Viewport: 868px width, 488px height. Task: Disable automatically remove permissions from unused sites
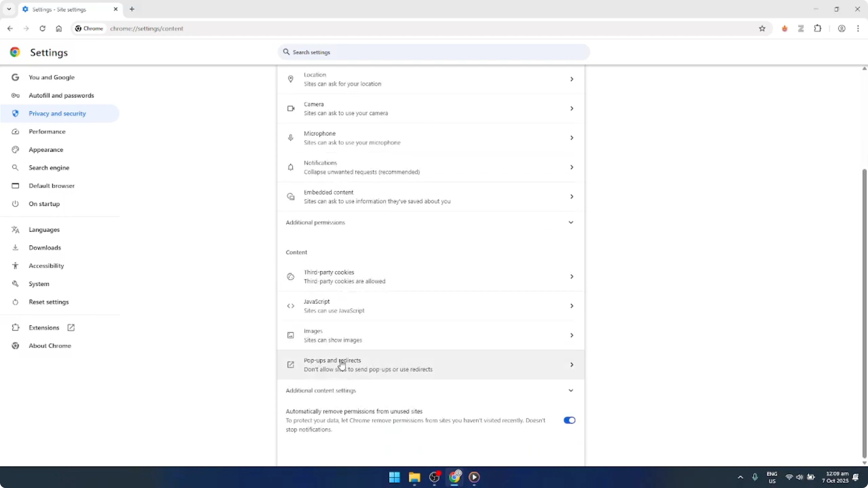click(569, 420)
